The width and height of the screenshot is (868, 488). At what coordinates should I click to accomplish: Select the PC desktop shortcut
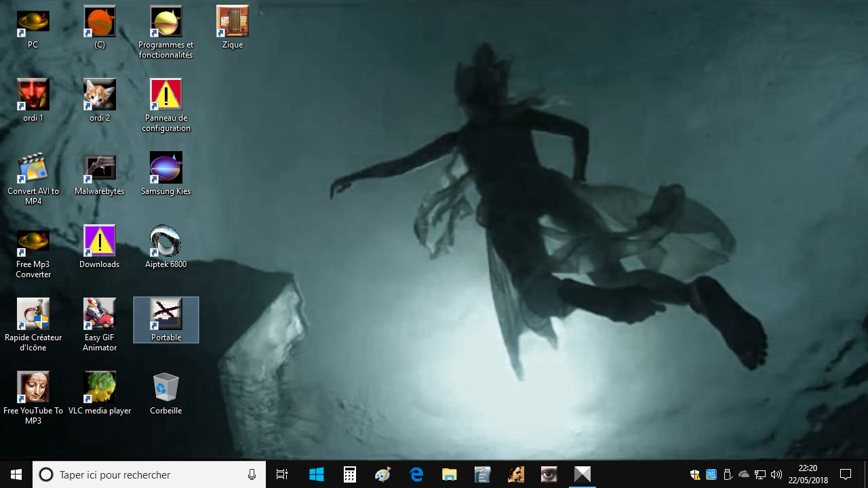pos(33,28)
